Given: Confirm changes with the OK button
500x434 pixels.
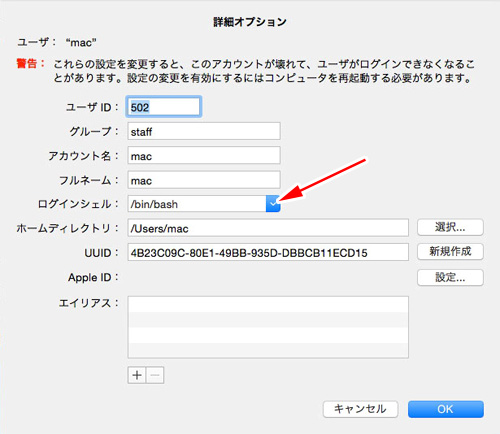Looking at the screenshot, I should click(x=446, y=409).
